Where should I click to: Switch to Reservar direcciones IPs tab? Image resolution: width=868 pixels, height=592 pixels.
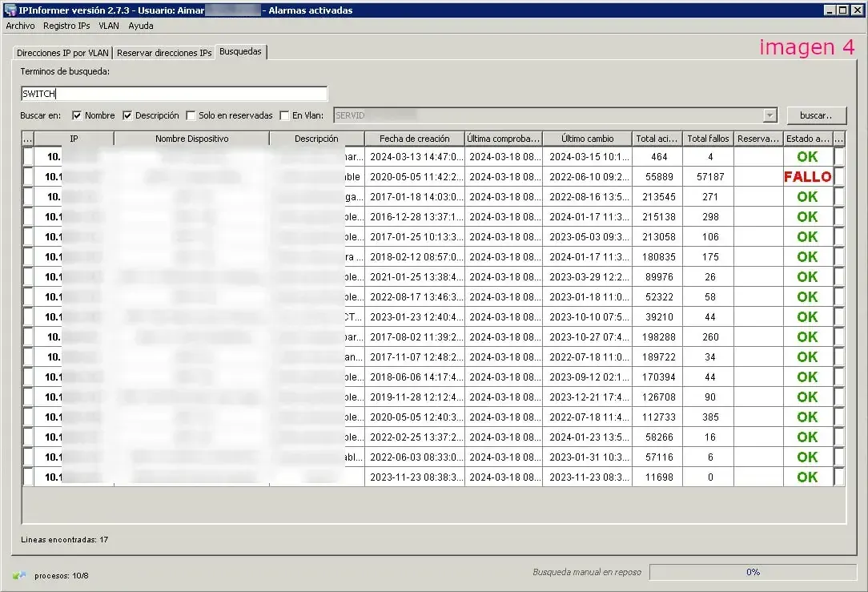click(x=164, y=53)
